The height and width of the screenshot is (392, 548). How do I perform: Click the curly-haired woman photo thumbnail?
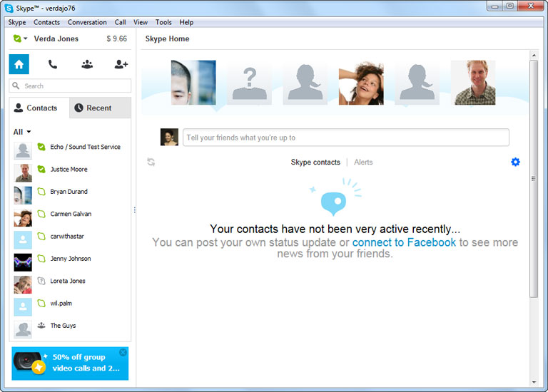361,83
